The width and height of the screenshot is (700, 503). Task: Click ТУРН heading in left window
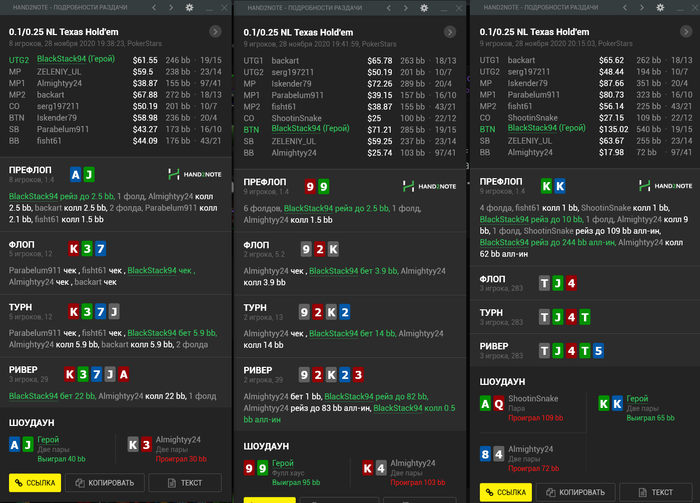[x=21, y=307]
